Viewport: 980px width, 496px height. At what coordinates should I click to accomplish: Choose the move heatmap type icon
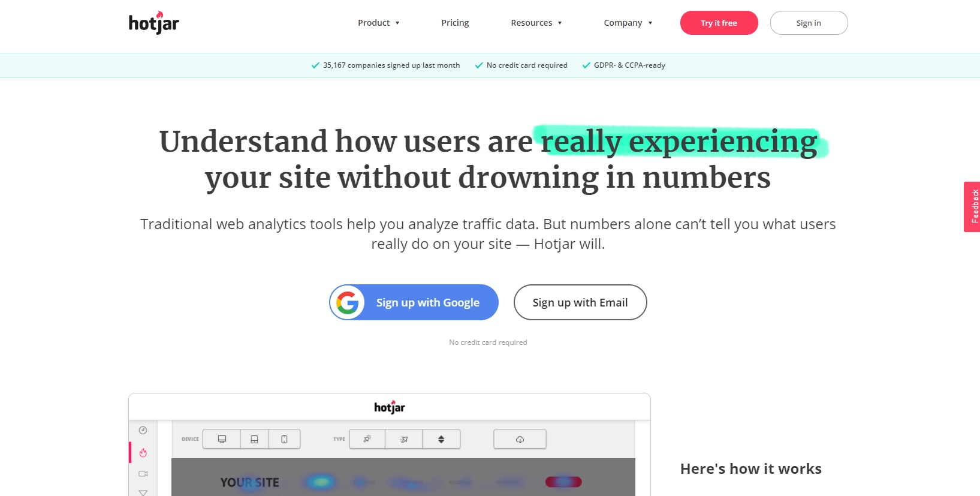pyautogui.click(x=404, y=439)
